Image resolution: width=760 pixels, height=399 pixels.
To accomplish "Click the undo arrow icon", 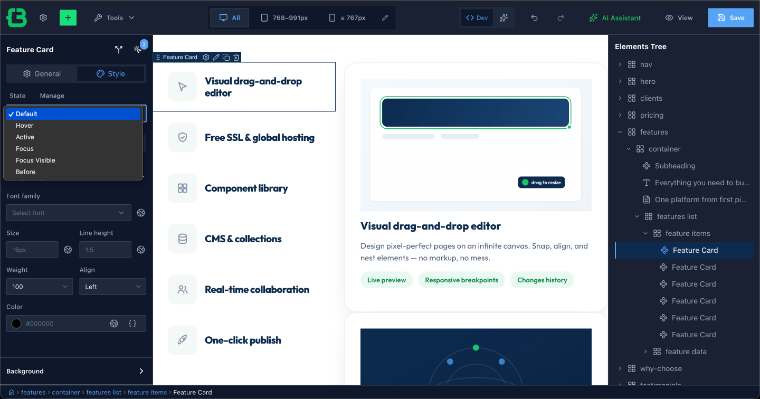I will [x=534, y=17].
